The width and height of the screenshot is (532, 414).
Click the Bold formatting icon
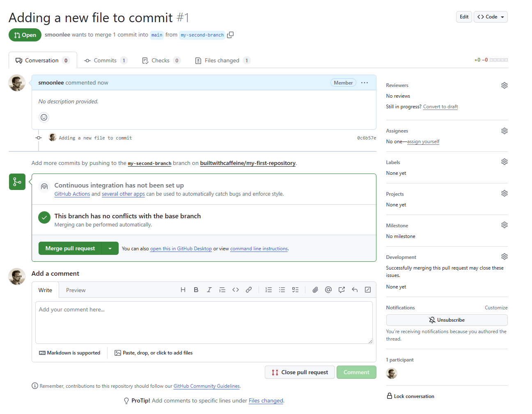tap(196, 290)
